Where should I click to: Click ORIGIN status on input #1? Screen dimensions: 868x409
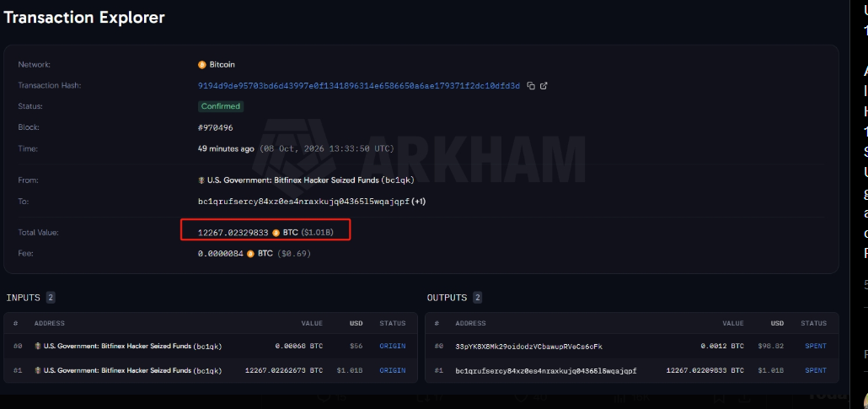pos(393,370)
